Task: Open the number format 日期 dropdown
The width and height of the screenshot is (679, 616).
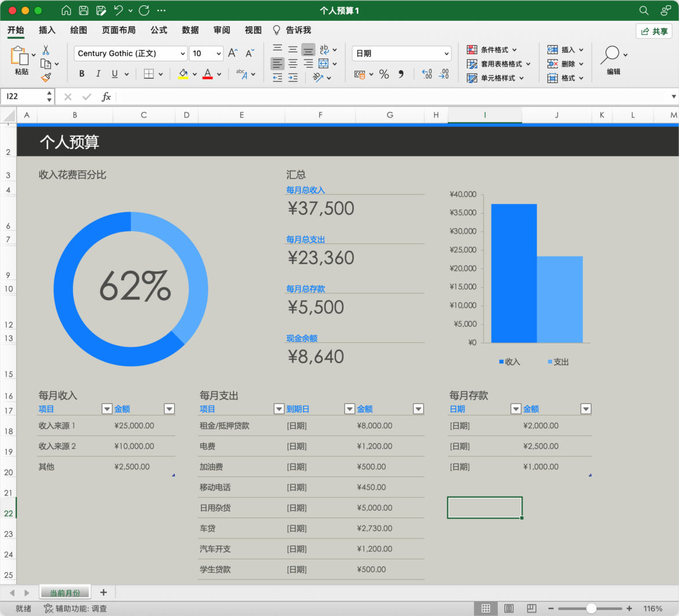Action: pyautogui.click(x=446, y=54)
